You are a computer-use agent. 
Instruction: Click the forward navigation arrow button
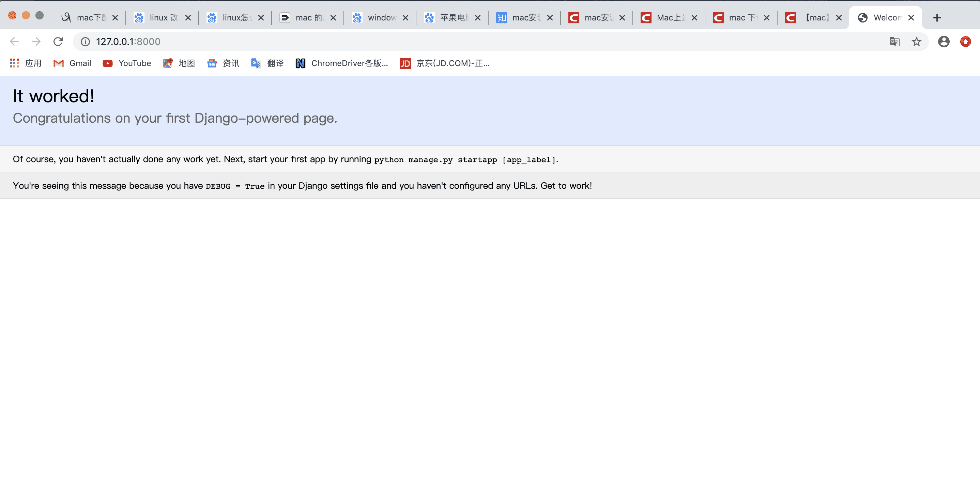click(36, 42)
